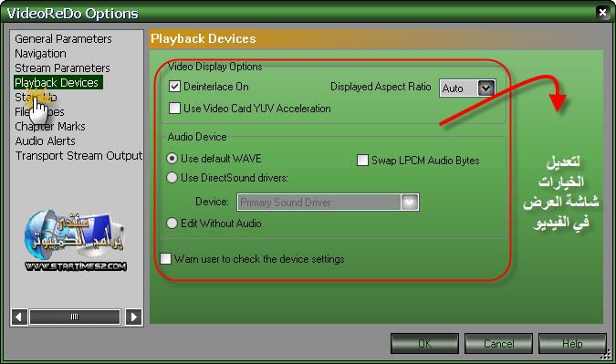Open Displayed Aspect Ratio dropdown
Image resolution: width=616 pixels, height=364 pixels.
click(x=485, y=88)
